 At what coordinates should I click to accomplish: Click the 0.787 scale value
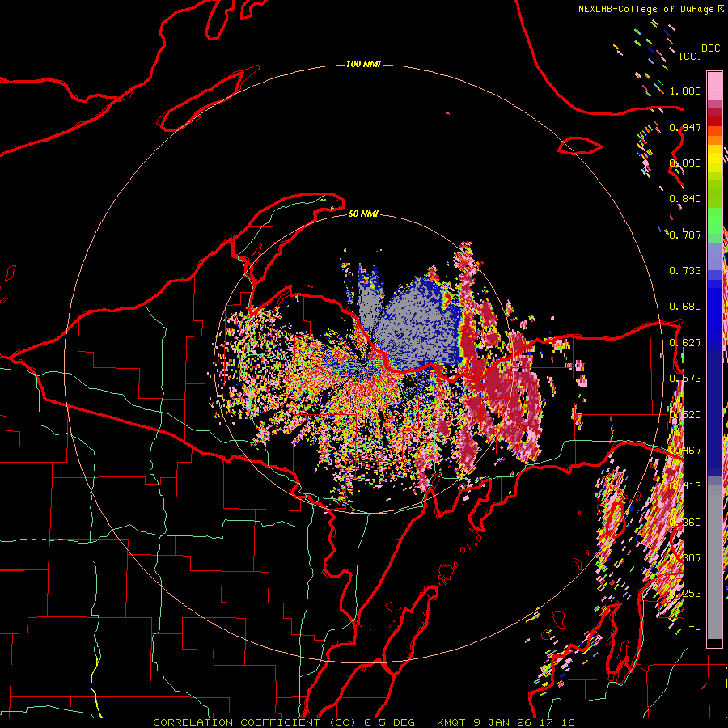pos(685,235)
